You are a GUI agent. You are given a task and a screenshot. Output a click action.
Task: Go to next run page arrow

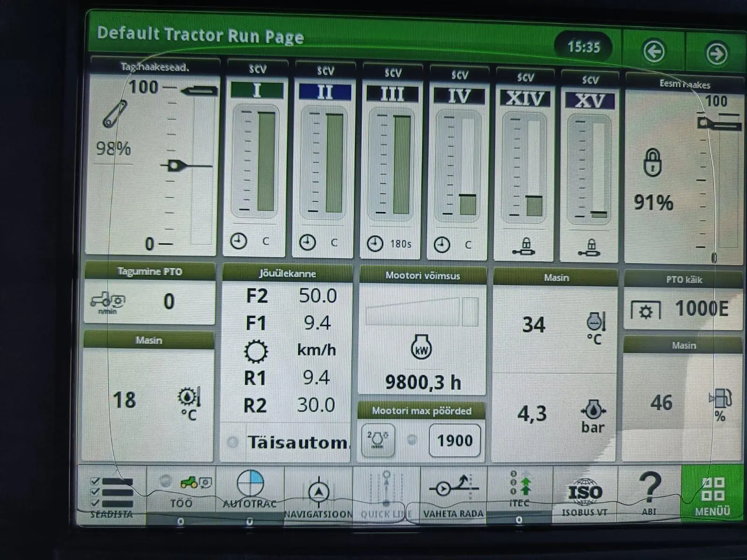pyautogui.click(x=716, y=53)
